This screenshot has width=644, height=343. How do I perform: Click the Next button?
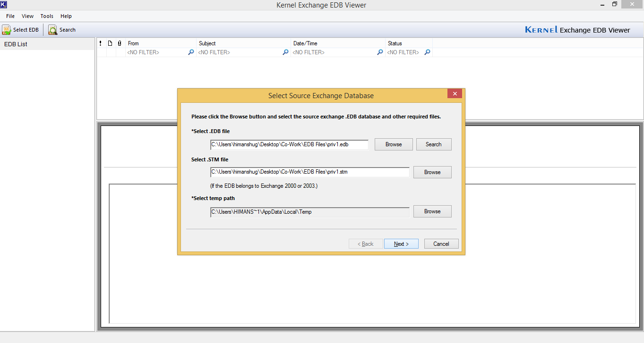(x=401, y=244)
